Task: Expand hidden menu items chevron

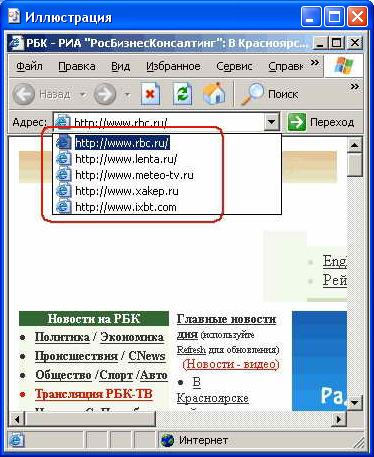Action: point(315,62)
